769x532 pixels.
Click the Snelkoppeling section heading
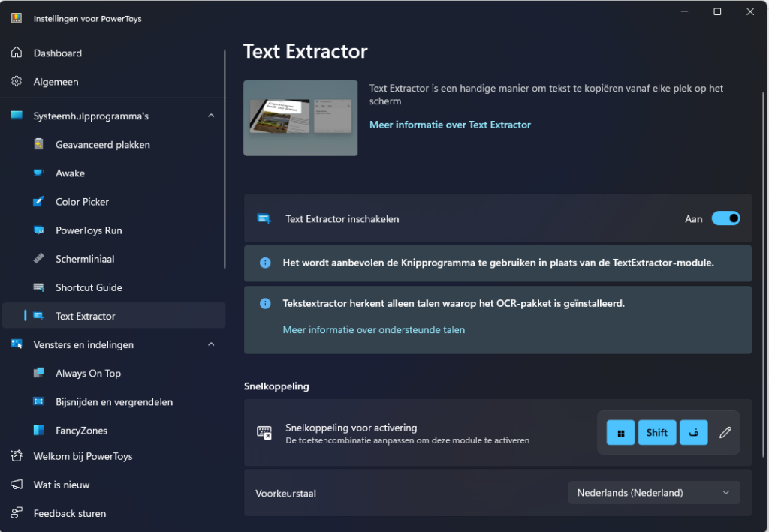tap(276, 386)
